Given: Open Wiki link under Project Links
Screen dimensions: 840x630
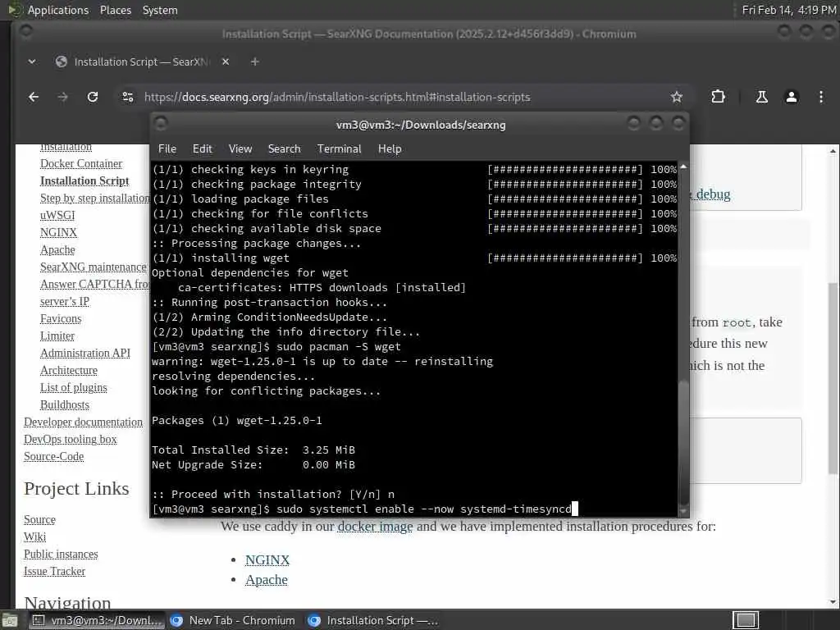Looking at the screenshot, I should coord(34,536).
